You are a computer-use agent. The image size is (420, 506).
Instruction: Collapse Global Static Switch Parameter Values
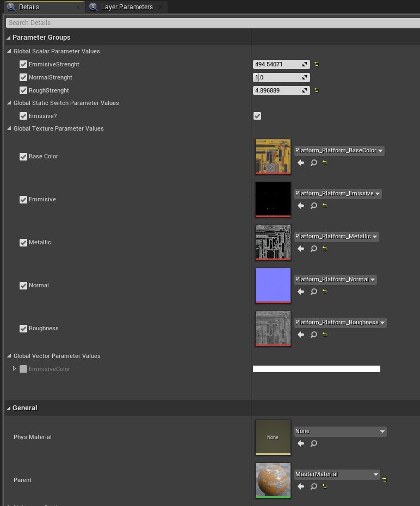click(x=9, y=103)
